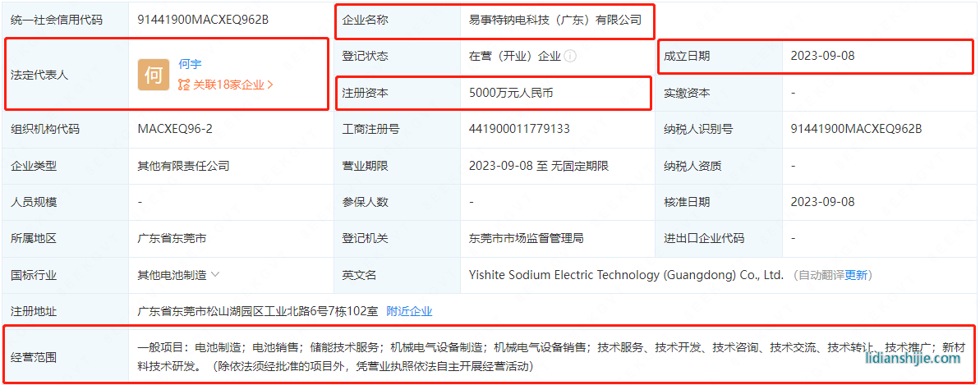Viewport: 980px width, 385px height.
Task: Click the organization code MACXEQ96-2
Action: [175, 129]
